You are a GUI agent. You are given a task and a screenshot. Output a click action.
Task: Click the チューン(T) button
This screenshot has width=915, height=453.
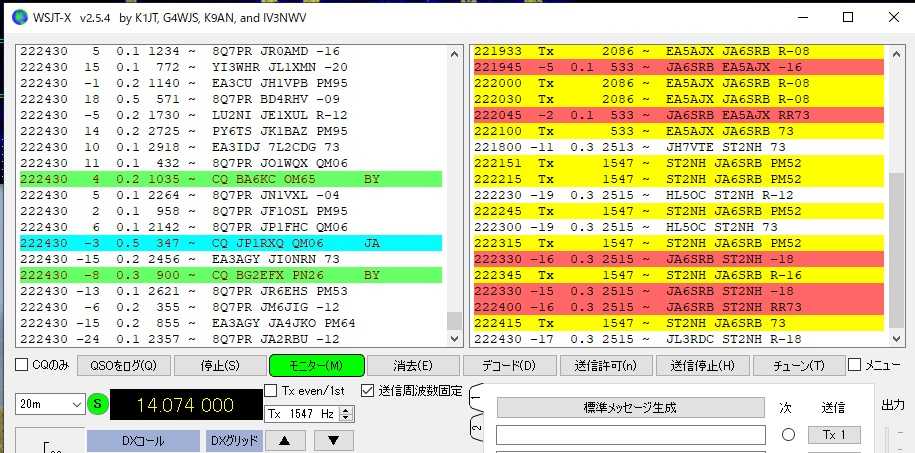point(798,366)
